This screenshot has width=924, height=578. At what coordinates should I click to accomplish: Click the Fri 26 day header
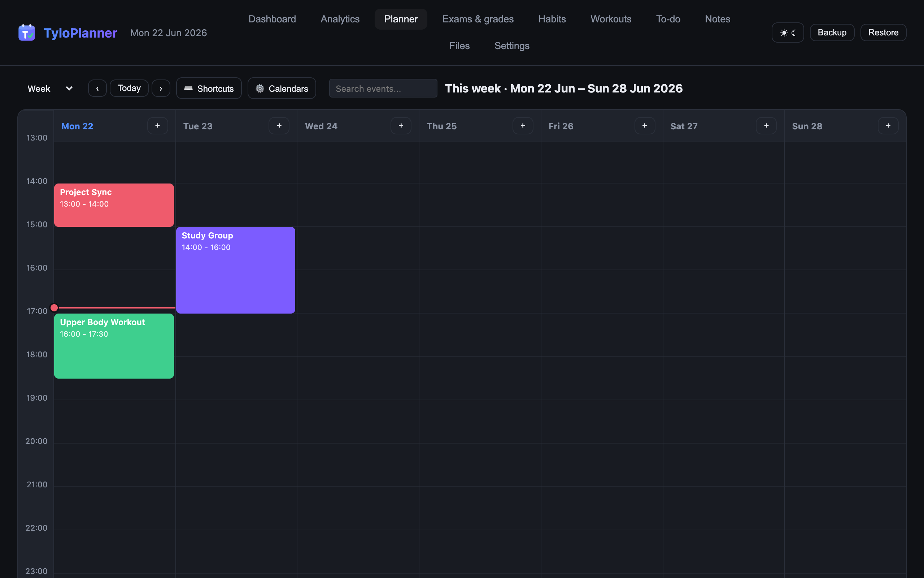pyautogui.click(x=561, y=126)
